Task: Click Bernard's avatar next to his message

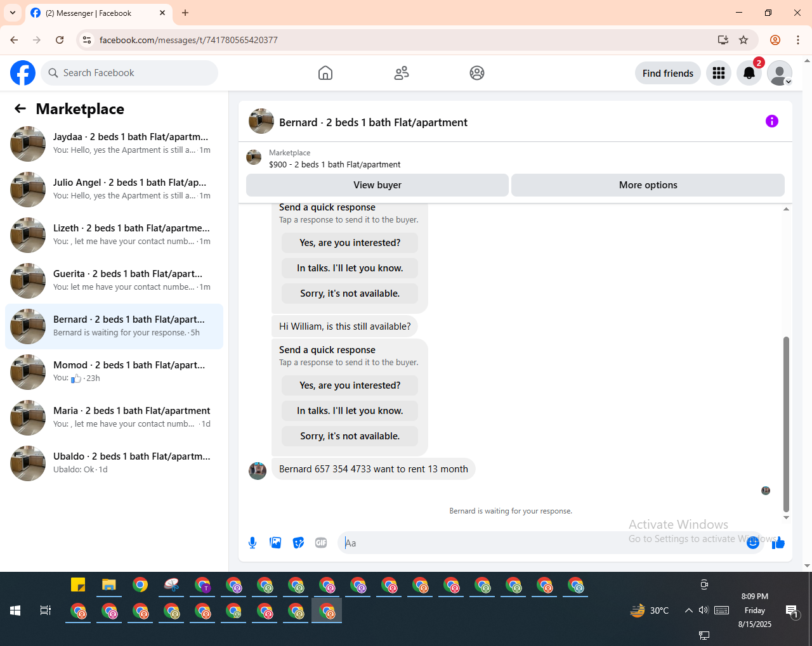Action: 258,471
